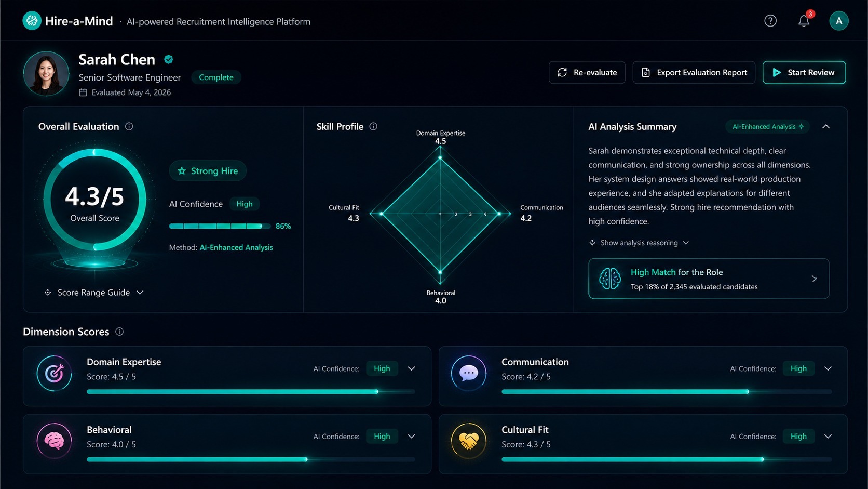The height and width of the screenshot is (489, 868).
Task: Expand the Score Range Guide
Action: pos(94,293)
